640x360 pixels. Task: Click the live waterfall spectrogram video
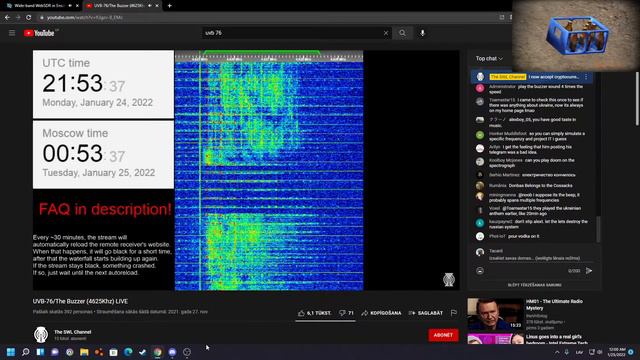point(269,171)
